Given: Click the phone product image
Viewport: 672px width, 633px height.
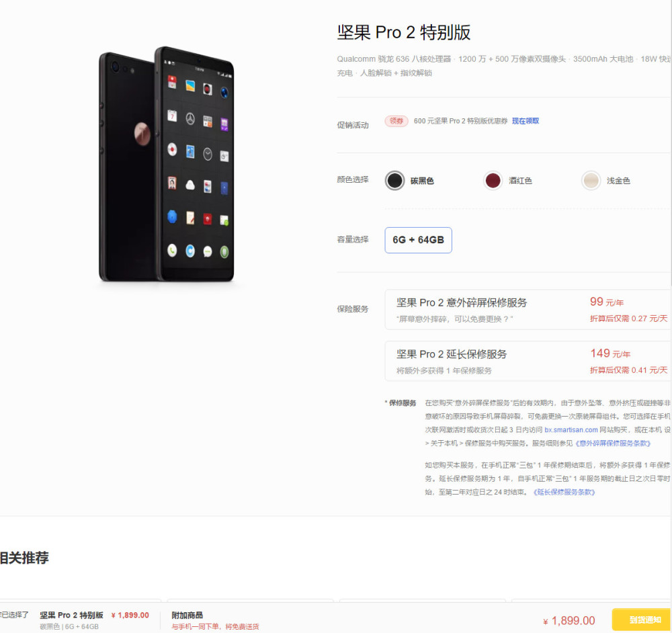Looking at the screenshot, I should point(166,164).
